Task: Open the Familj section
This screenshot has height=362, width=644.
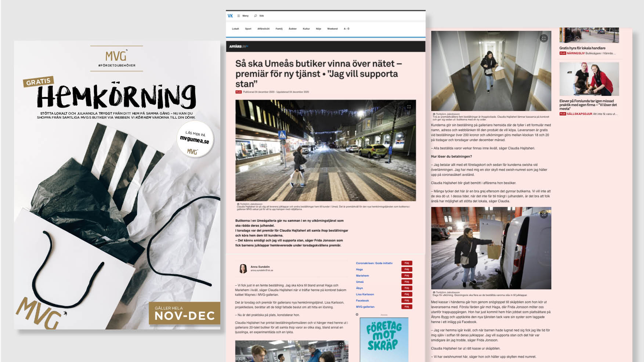Action: pos(279,29)
